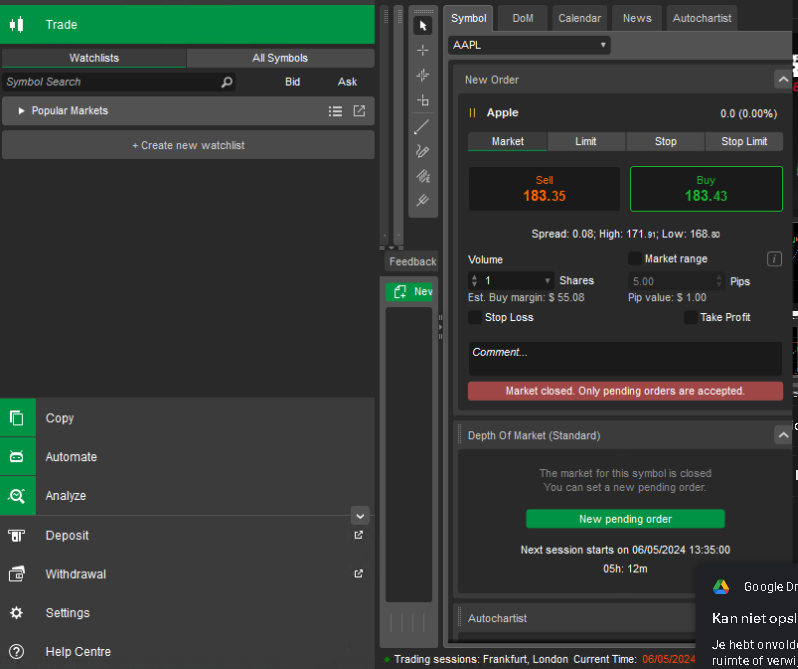This screenshot has width=798, height=669.
Task: Click the Google Drive notification icon
Action: [x=721, y=587]
